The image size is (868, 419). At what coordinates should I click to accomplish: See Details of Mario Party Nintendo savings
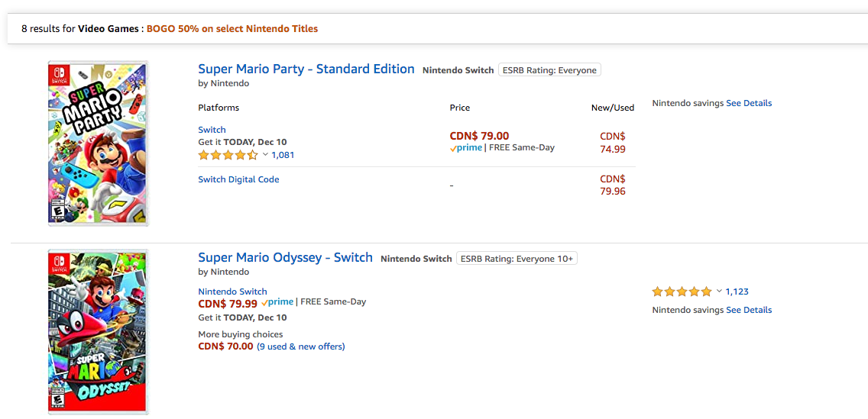749,103
